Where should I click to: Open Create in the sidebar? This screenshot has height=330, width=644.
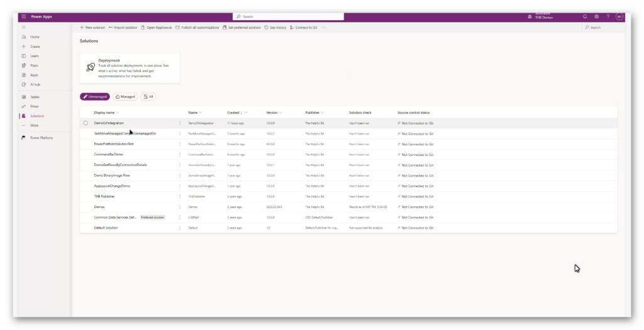click(x=35, y=47)
